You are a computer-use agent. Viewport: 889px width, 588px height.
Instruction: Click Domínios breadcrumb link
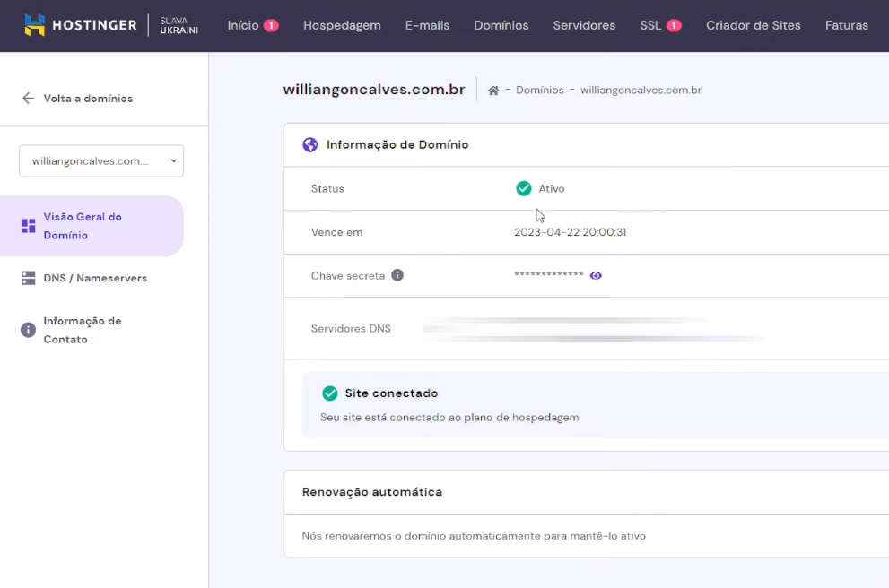tap(540, 90)
